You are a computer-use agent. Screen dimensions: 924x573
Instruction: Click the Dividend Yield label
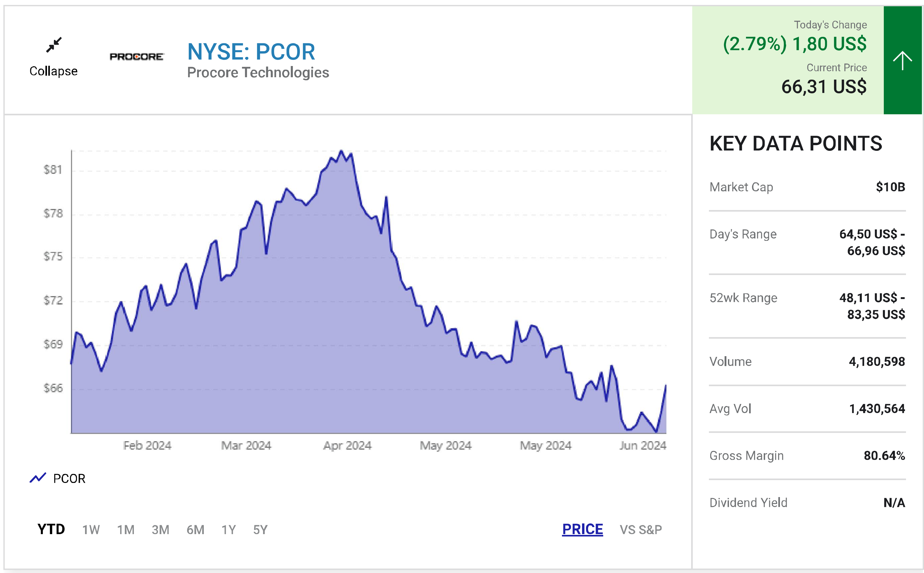click(748, 503)
